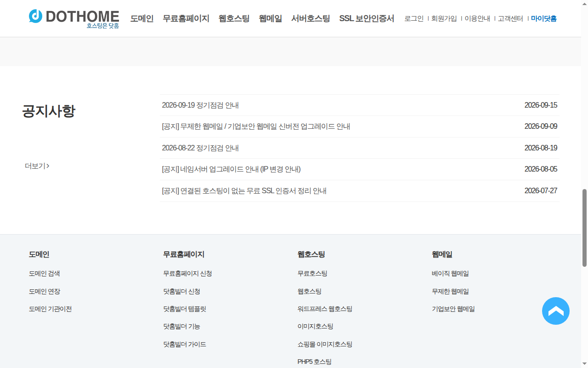Click footer link 도메인 검색

(x=45, y=274)
